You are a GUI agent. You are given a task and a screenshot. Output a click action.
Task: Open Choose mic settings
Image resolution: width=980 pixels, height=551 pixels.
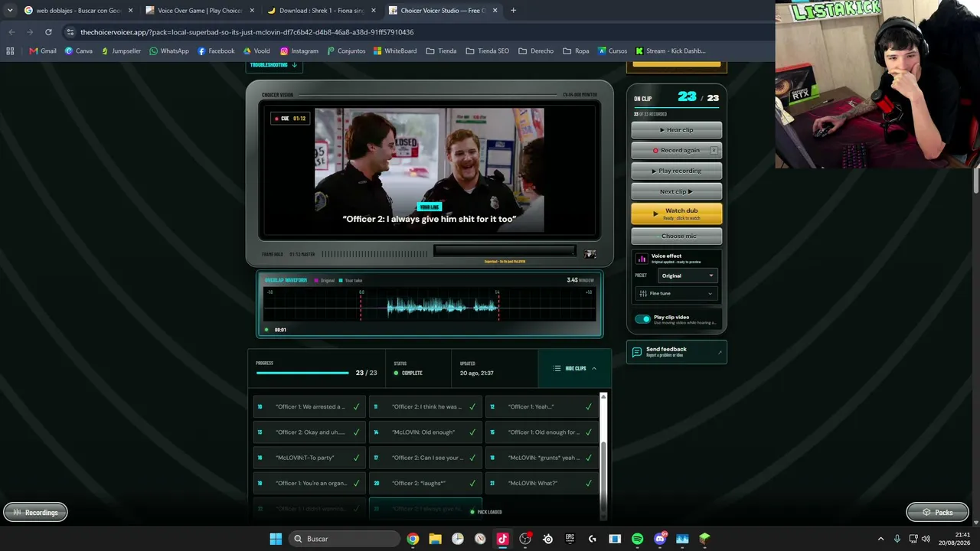pos(676,236)
